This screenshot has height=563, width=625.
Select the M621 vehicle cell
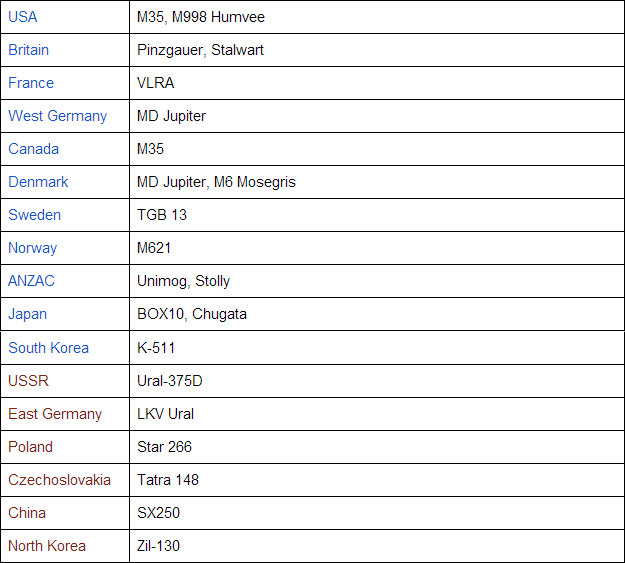click(x=377, y=248)
